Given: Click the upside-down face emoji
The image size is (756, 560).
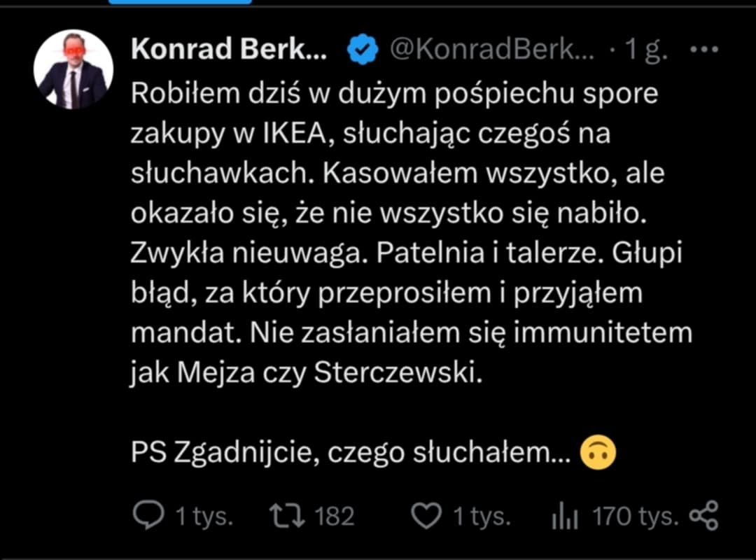Looking at the screenshot, I should [598, 454].
